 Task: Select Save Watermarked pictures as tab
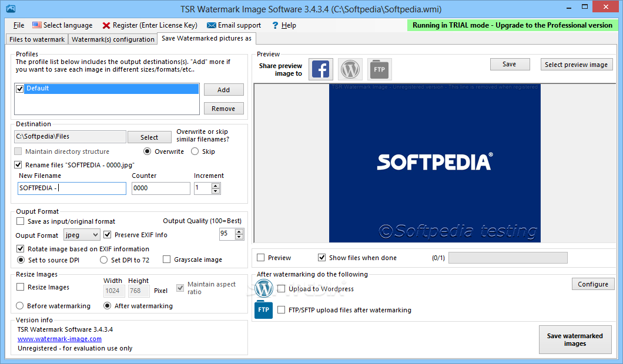point(207,38)
